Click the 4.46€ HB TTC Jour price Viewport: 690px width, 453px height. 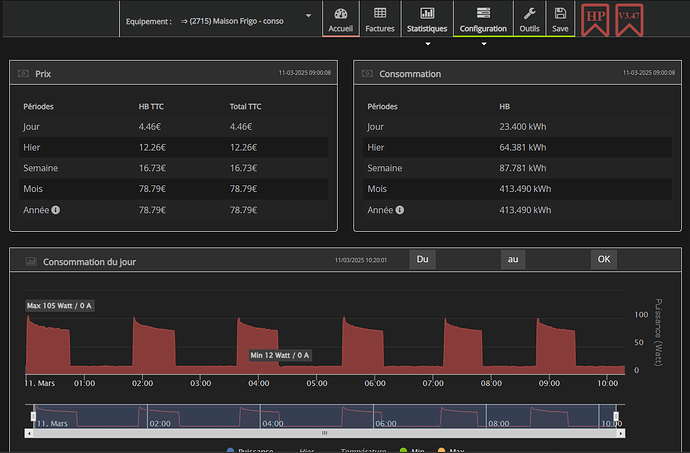pyautogui.click(x=150, y=127)
